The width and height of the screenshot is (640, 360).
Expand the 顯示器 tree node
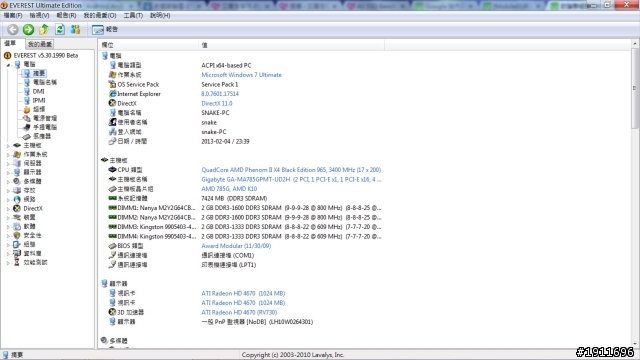coord(8,172)
